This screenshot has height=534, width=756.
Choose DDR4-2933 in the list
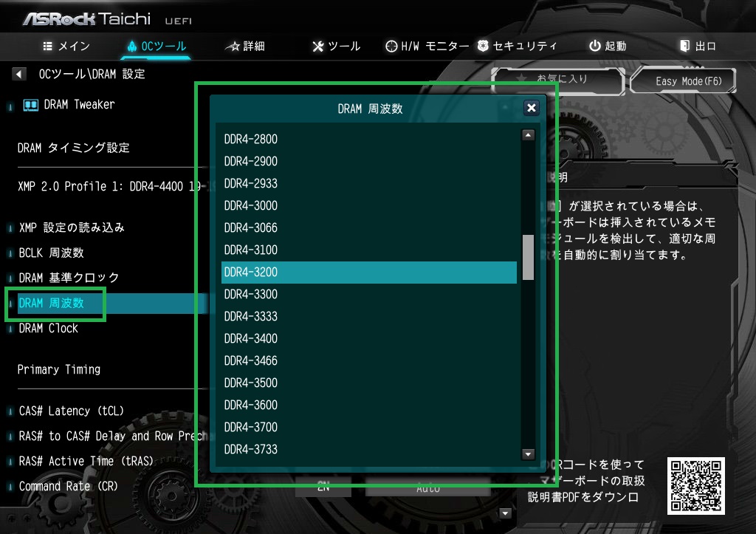(x=369, y=183)
